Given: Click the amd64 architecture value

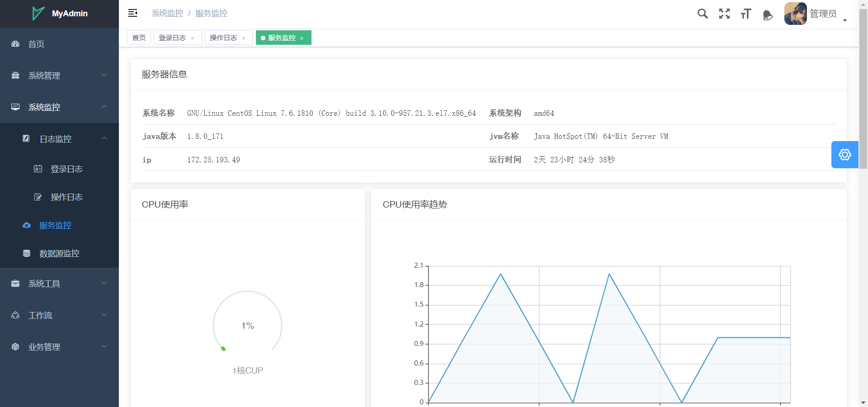Looking at the screenshot, I should pos(544,113).
